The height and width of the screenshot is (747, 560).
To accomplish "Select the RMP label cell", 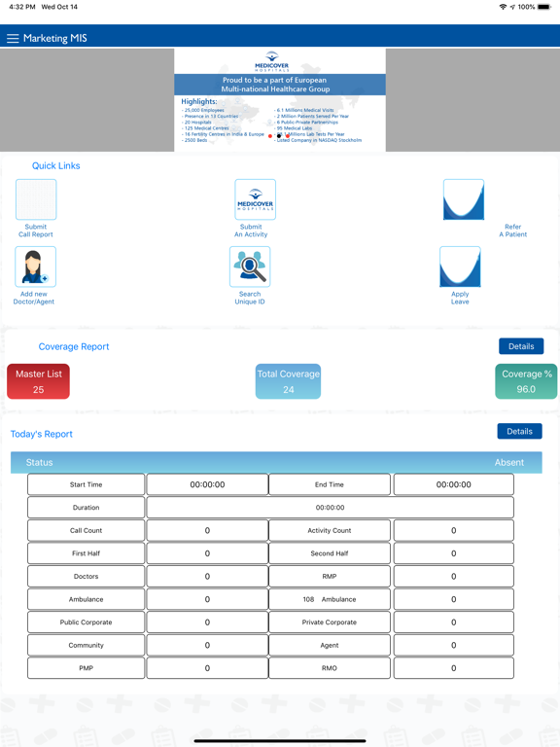I will tap(330, 576).
